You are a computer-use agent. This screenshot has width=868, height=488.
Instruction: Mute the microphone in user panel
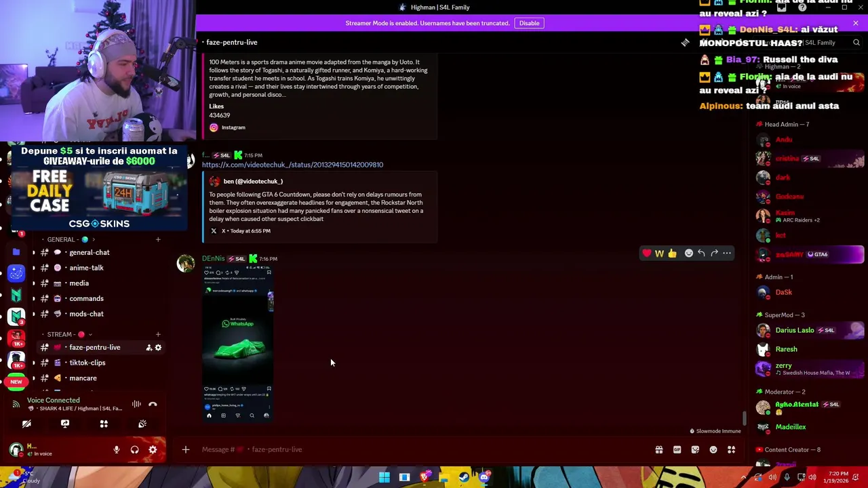[x=117, y=449]
